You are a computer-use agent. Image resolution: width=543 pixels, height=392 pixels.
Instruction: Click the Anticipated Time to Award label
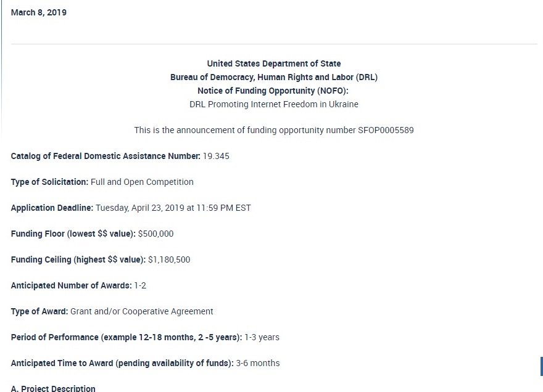click(x=122, y=363)
